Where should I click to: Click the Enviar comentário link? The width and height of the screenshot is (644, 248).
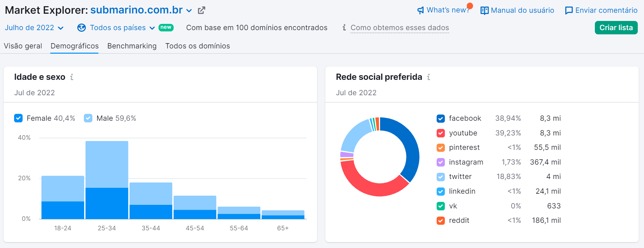point(606,10)
